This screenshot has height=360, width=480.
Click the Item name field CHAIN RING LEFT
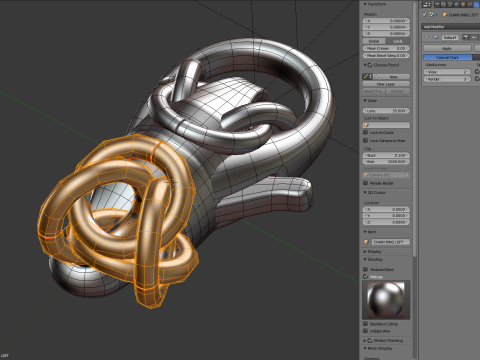coord(391,242)
